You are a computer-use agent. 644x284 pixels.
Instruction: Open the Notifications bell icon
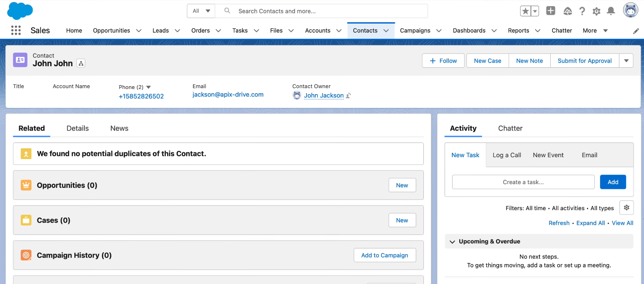coord(611,11)
